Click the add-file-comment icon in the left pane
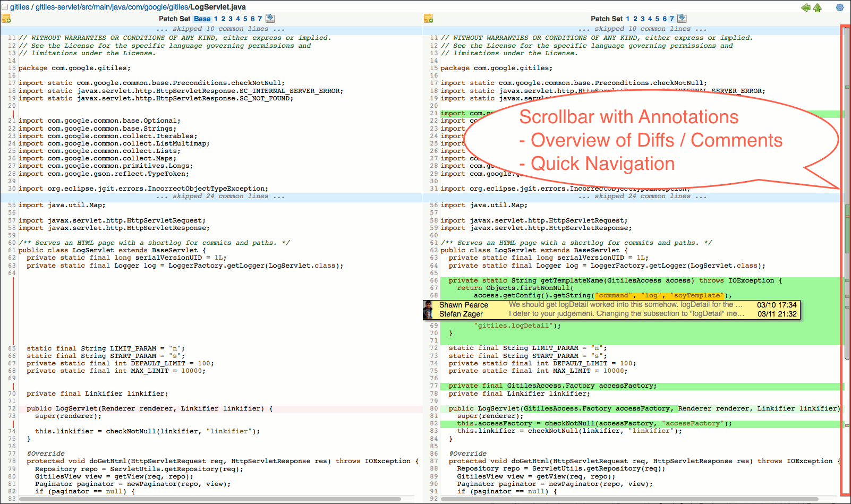The width and height of the screenshot is (851, 504). pos(7,18)
